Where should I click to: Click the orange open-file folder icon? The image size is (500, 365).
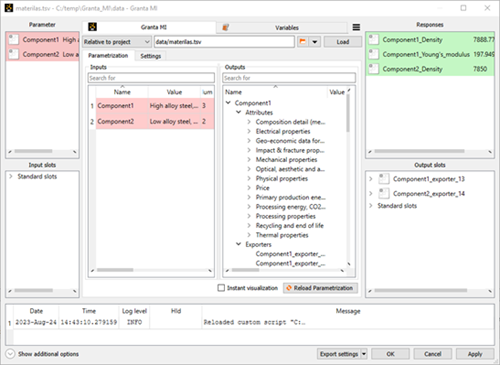coord(303,42)
